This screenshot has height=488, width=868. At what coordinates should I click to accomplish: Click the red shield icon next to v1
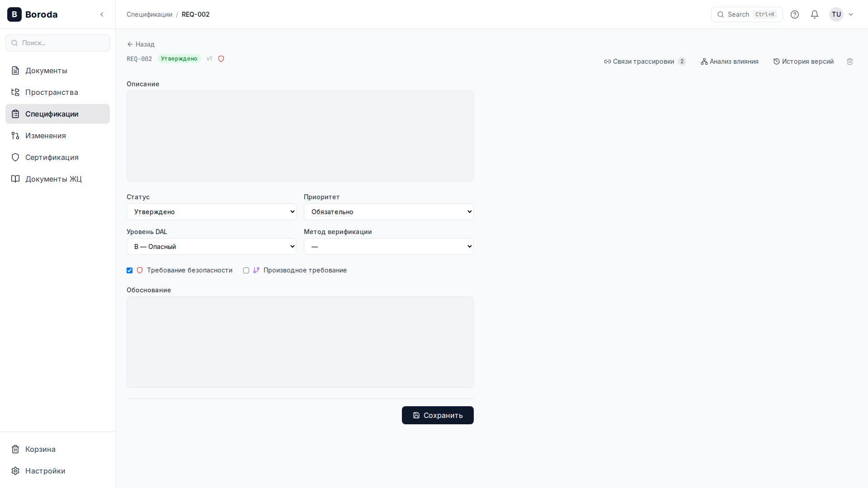click(221, 59)
